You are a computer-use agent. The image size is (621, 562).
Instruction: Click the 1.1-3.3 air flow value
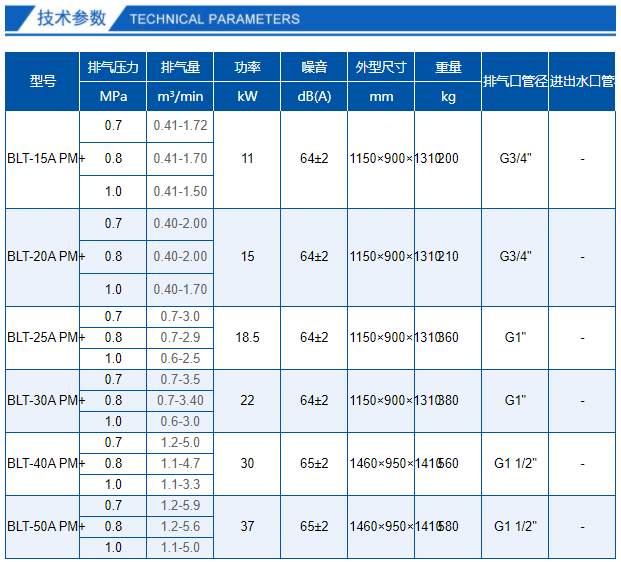(180, 484)
